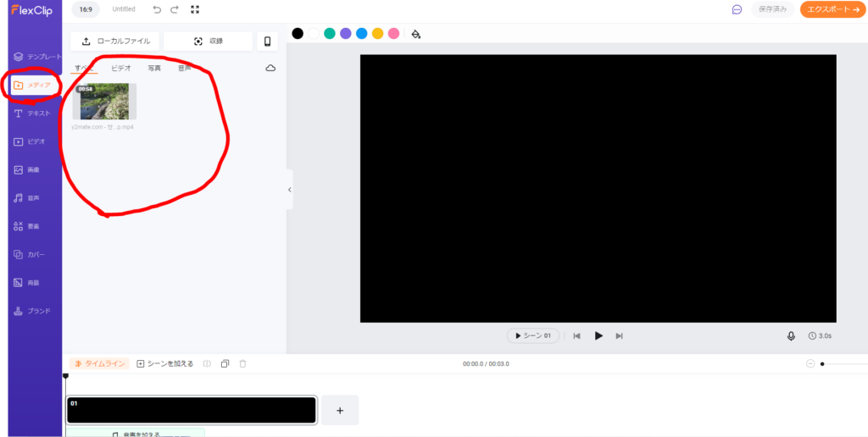The image size is (868, 437).
Task: Collapse the media side panel
Action: tap(289, 190)
